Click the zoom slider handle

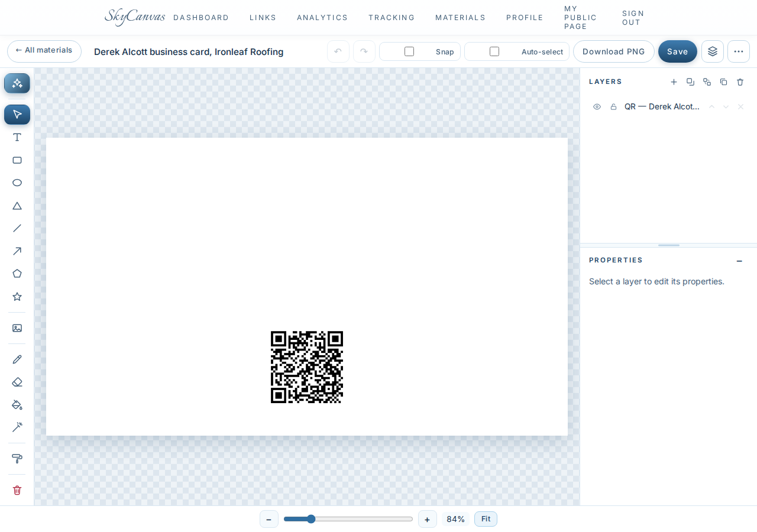(x=311, y=519)
